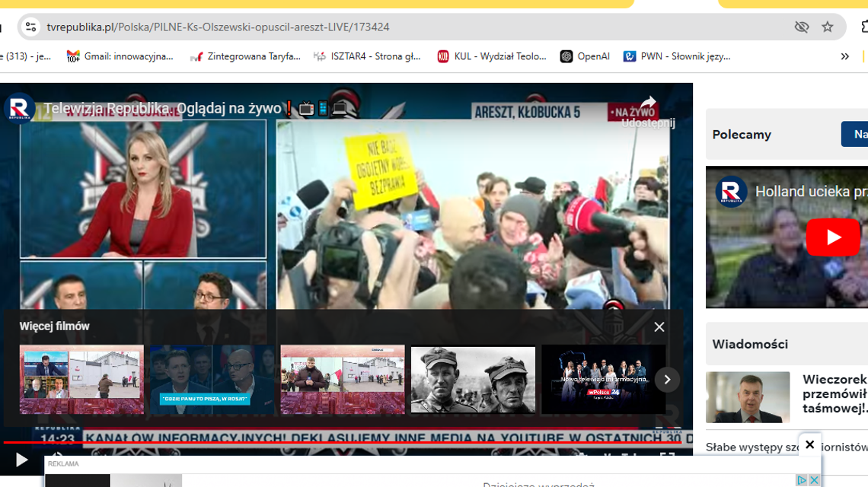This screenshot has height=487, width=868.
Task: Open KUL Wydział Teologii bookmark
Action: 492,56
